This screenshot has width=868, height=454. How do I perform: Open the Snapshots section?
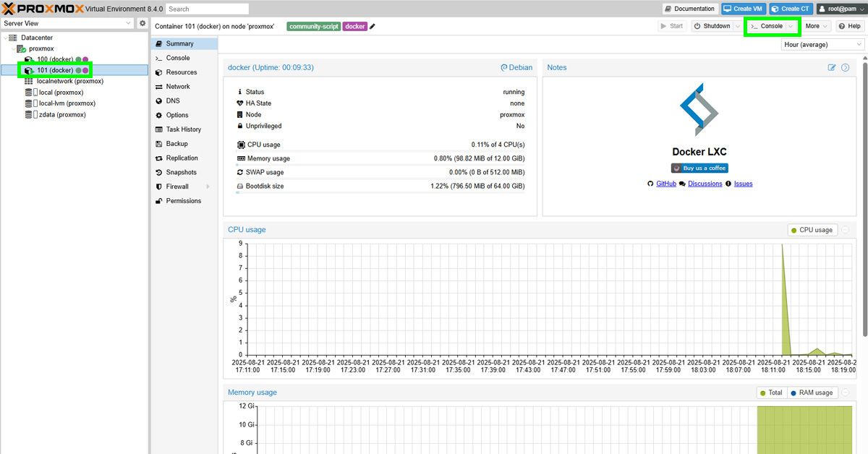(184, 172)
